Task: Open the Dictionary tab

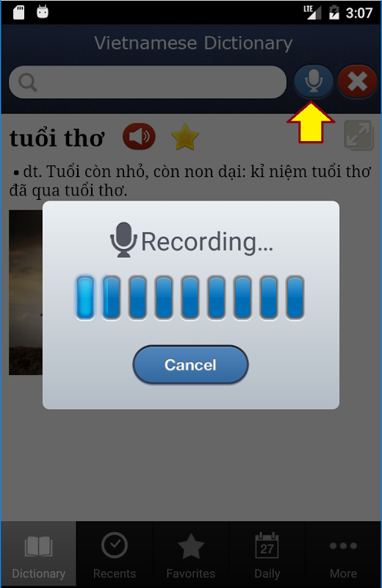Action: click(39, 553)
